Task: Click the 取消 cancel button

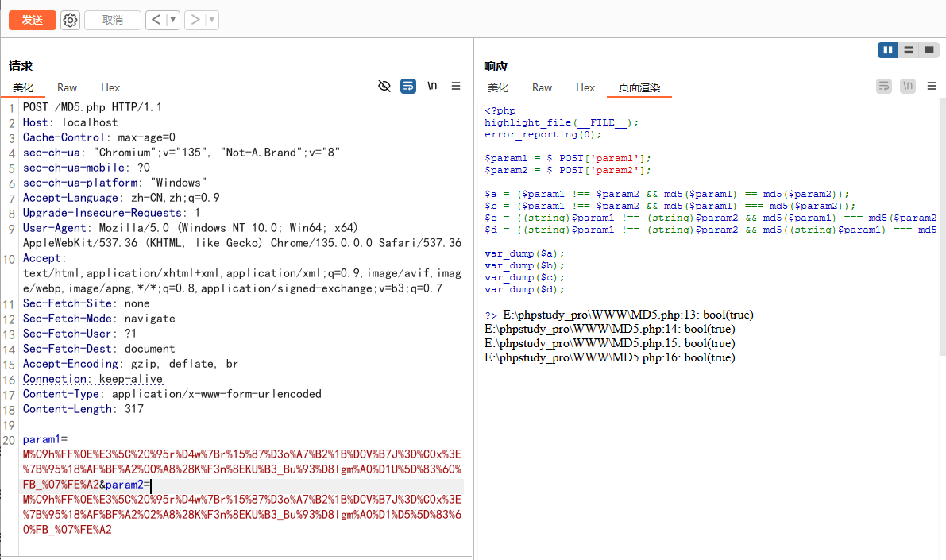Action: [x=112, y=20]
